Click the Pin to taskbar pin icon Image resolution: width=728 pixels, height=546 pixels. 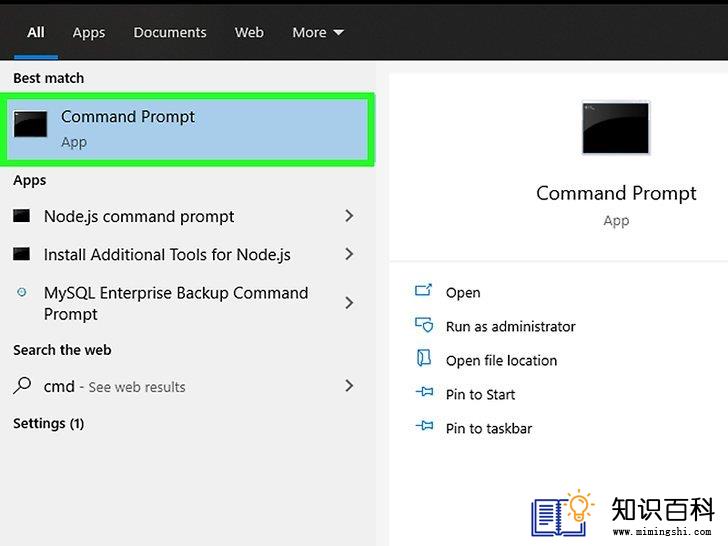(424, 425)
